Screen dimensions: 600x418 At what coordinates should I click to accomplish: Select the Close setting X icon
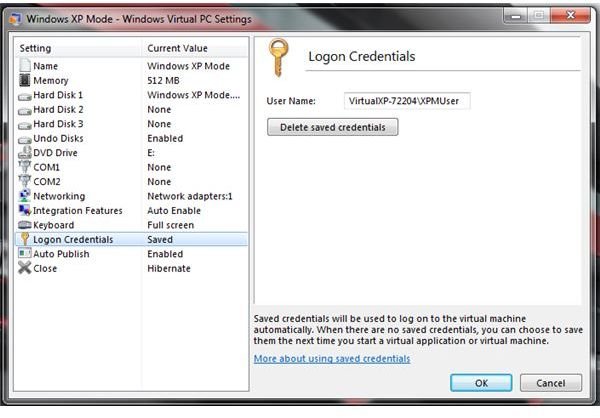(x=24, y=268)
